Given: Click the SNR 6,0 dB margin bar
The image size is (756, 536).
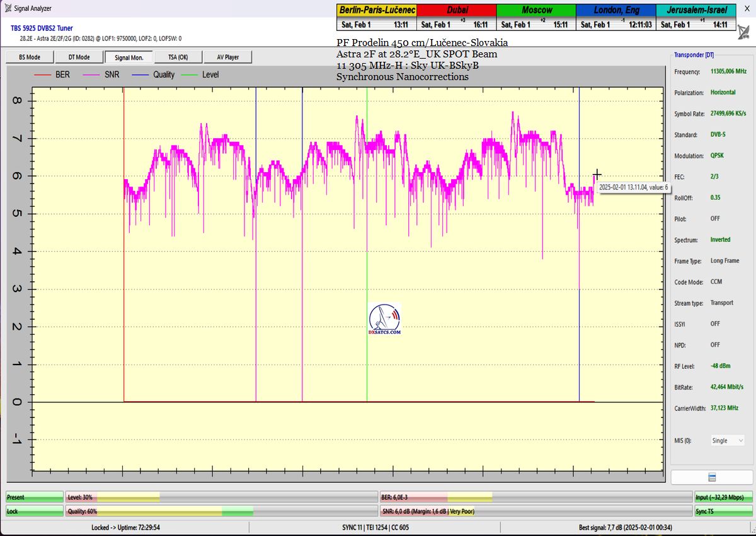Looking at the screenshot, I should pos(535,511).
